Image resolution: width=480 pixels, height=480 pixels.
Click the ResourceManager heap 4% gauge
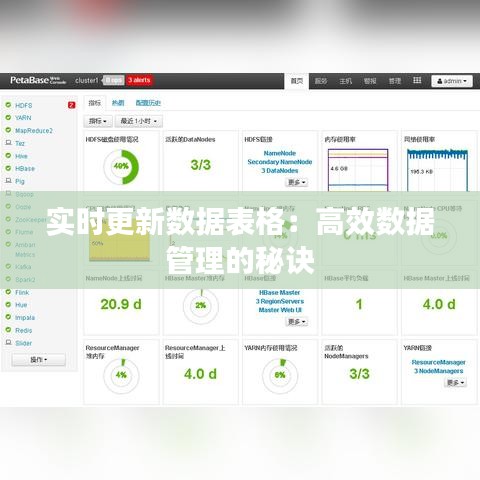[121, 375]
